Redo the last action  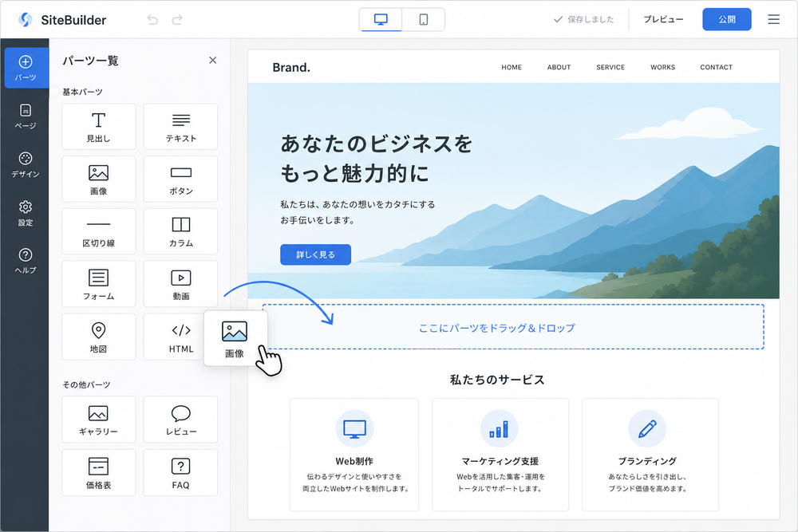[177, 20]
